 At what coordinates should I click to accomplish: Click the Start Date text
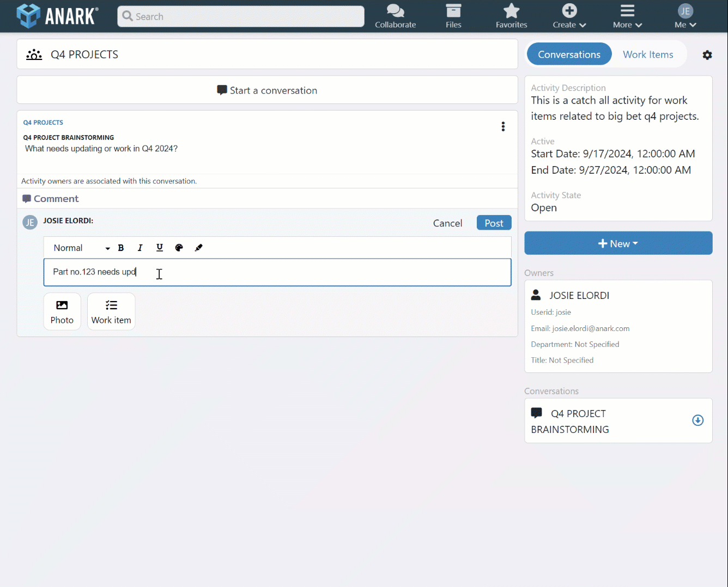click(x=613, y=154)
